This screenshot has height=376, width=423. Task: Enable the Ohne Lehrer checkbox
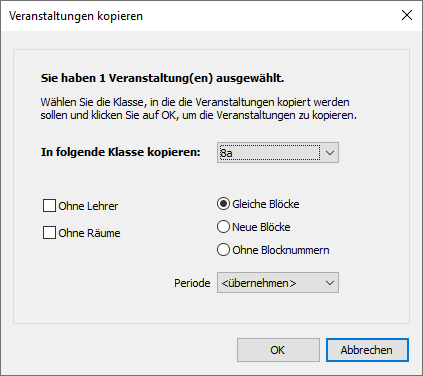click(49, 206)
